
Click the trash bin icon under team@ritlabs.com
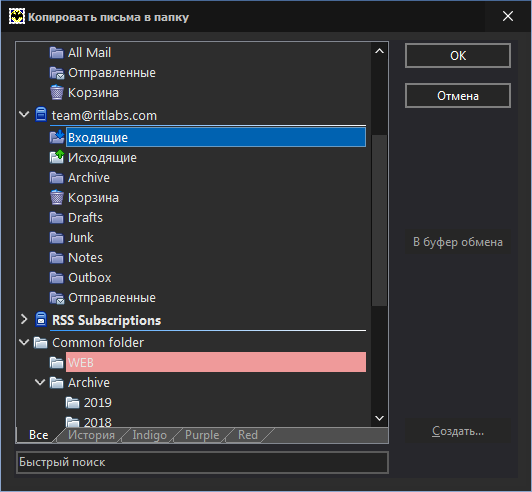(x=57, y=197)
